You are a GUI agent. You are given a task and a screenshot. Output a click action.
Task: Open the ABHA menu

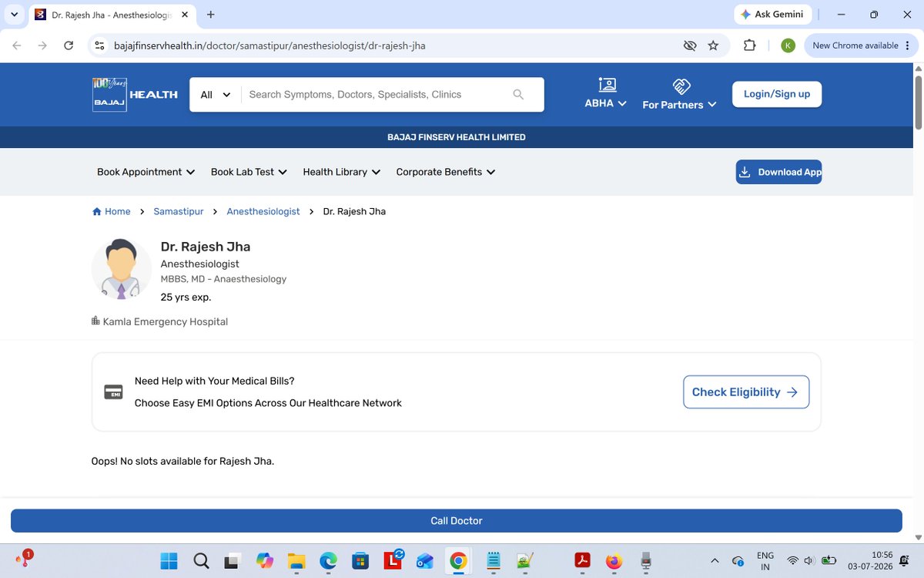point(606,94)
